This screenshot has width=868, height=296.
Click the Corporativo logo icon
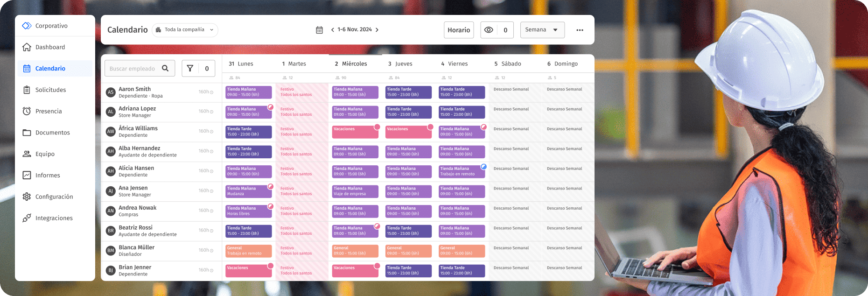27,26
